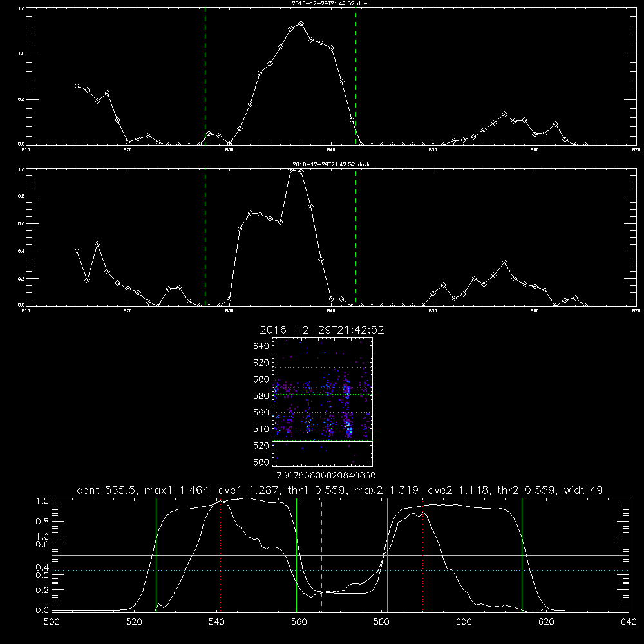Click the 'cent 565.5' value in stats line

pos(106,490)
